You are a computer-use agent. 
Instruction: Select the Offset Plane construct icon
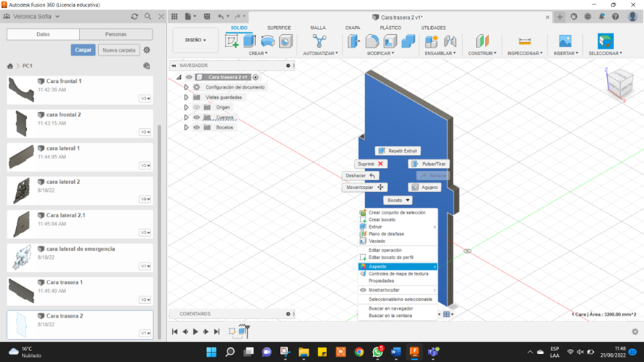[x=483, y=41]
